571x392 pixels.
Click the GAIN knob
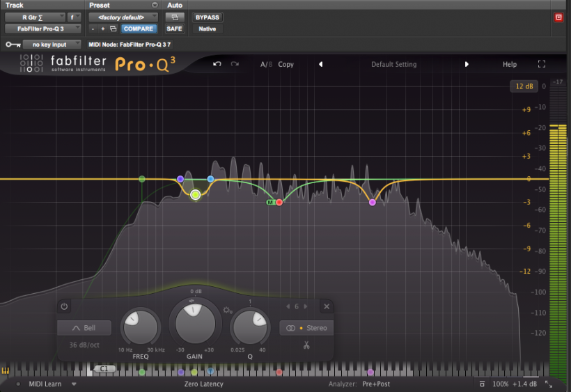click(x=195, y=324)
